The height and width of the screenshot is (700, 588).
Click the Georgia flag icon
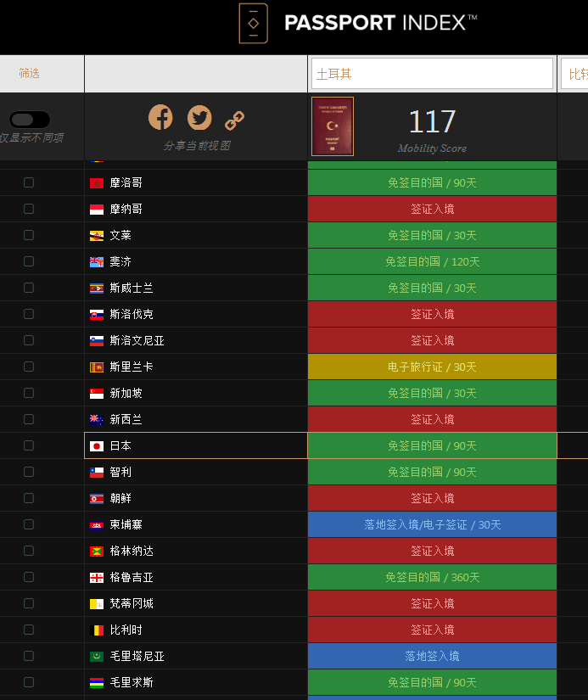point(97,578)
